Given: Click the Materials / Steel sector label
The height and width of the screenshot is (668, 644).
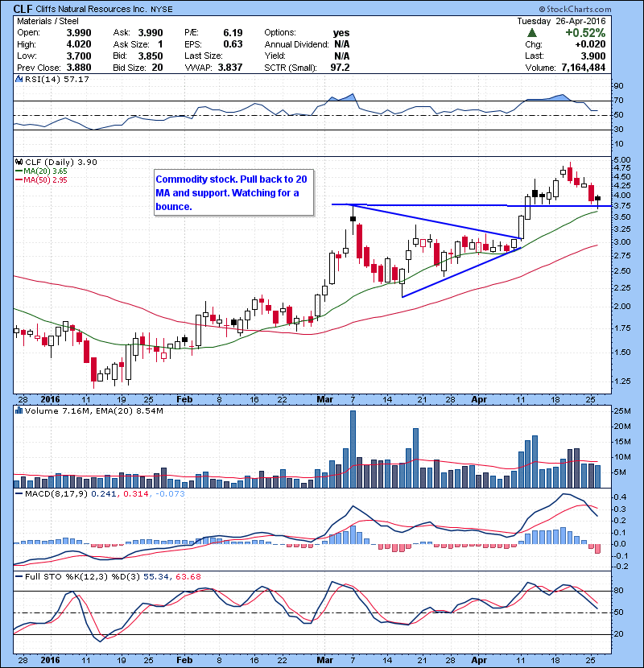Looking at the screenshot, I should pos(47,21).
